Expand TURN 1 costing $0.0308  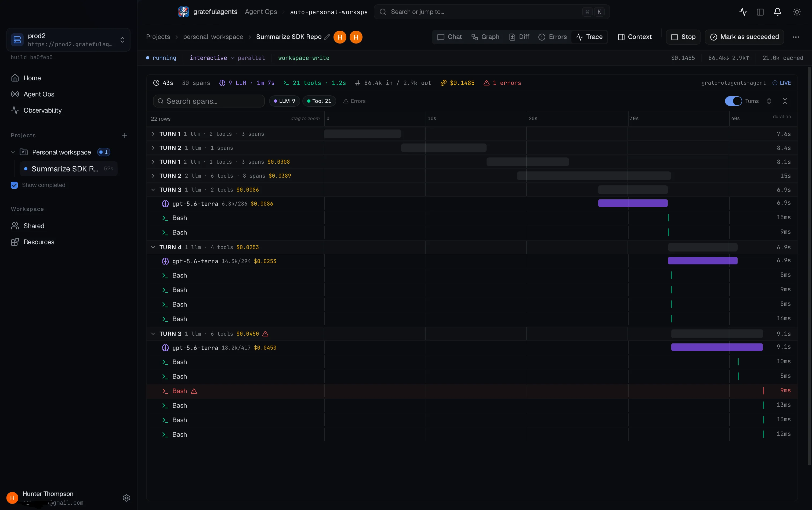[153, 162]
